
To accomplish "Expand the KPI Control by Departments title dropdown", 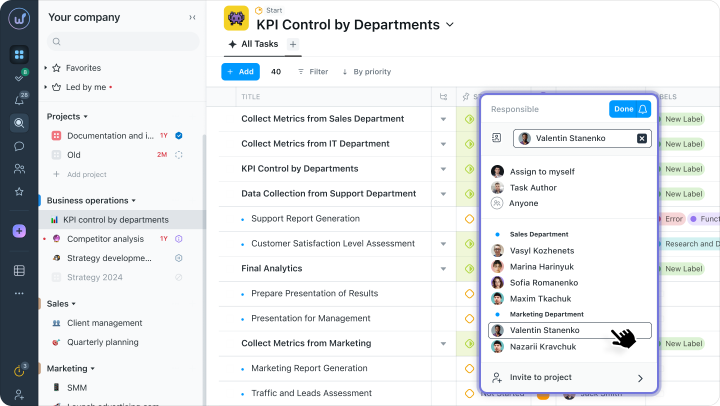I will 450,24.
